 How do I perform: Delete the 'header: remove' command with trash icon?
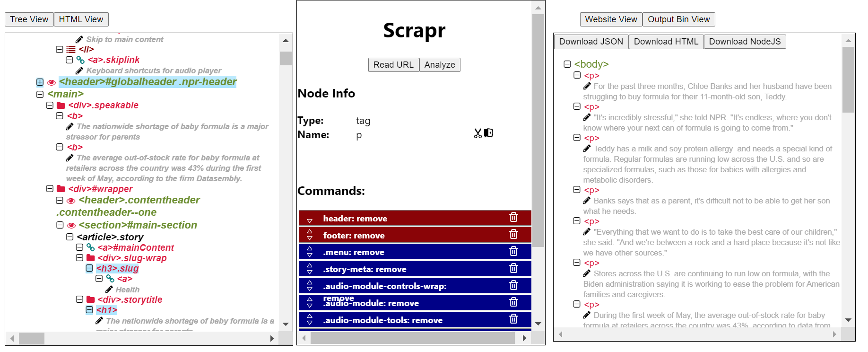[x=513, y=217]
